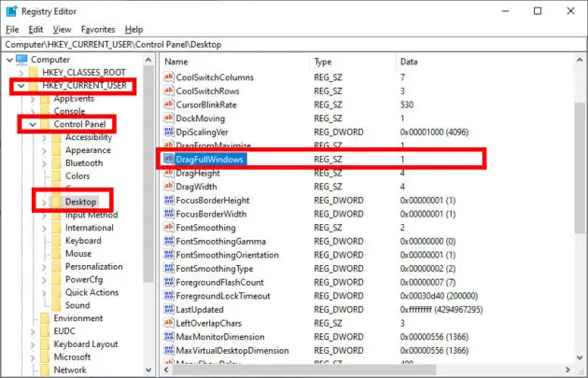Viewport: 588px width, 378px height.
Task: Click the Colors folder icon
Action: point(56,176)
